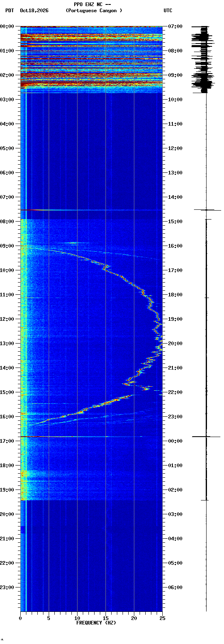The width and height of the screenshot is (224, 644).
Task: Click the '05:00' UTC axis label
Action: click(175, 563)
